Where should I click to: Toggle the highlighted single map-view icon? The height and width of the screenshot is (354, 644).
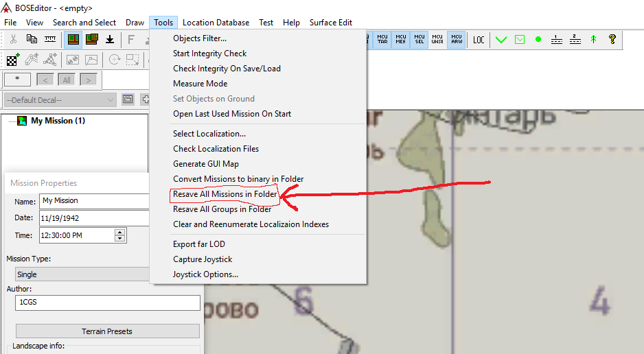[73, 39]
